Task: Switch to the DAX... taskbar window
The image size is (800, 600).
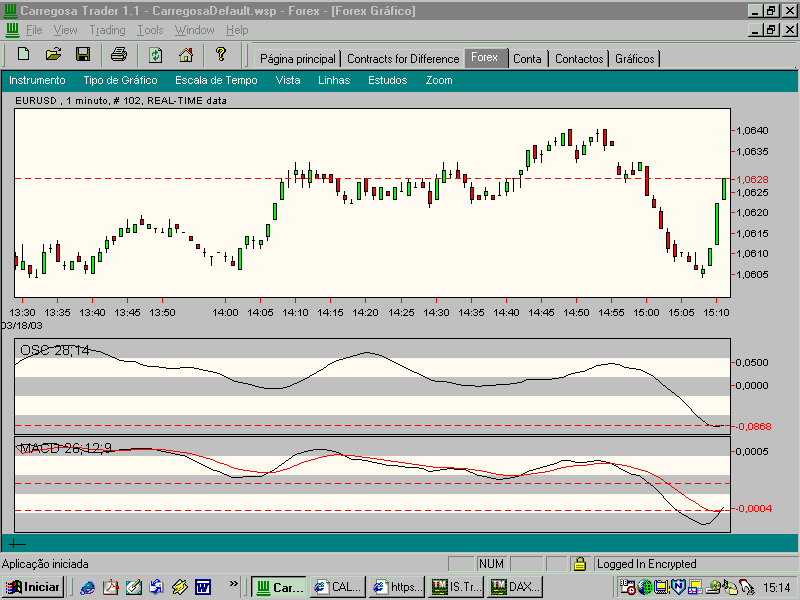Action: point(515,587)
